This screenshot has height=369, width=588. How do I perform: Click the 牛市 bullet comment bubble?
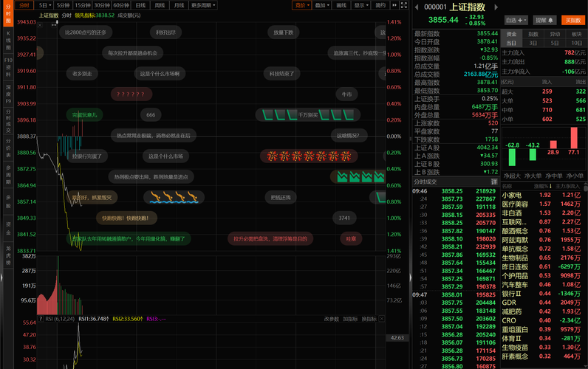click(346, 94)
